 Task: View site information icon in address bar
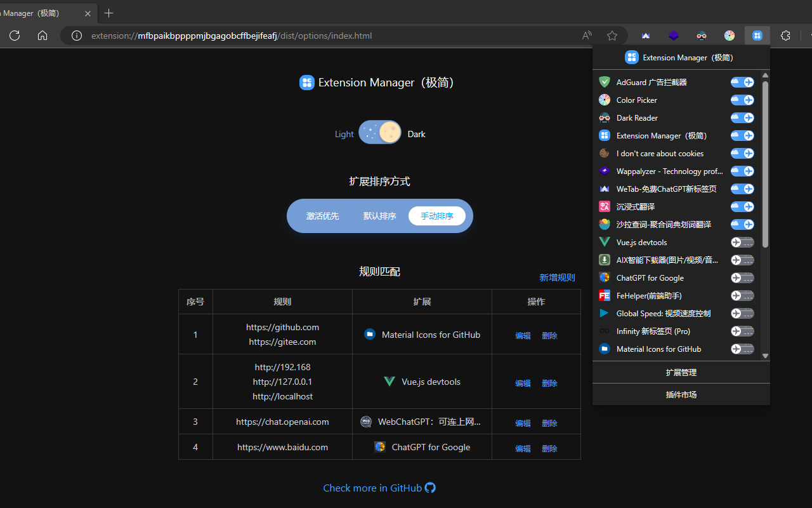(77, 36)
